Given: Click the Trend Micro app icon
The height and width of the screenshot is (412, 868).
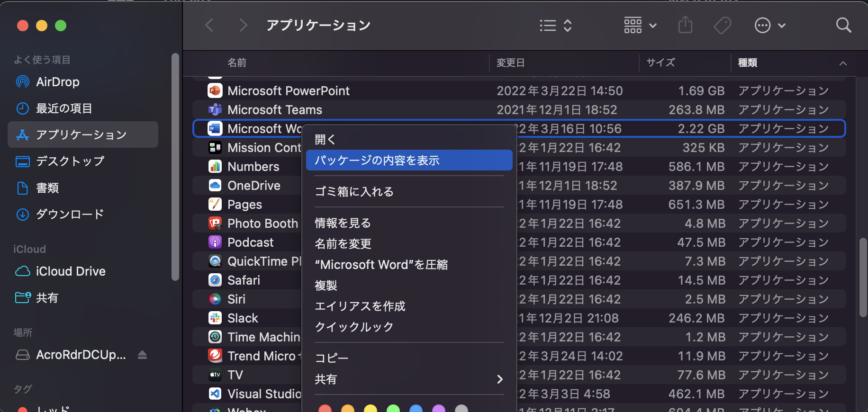Looking at the screenshot, I should click(215, 356).
